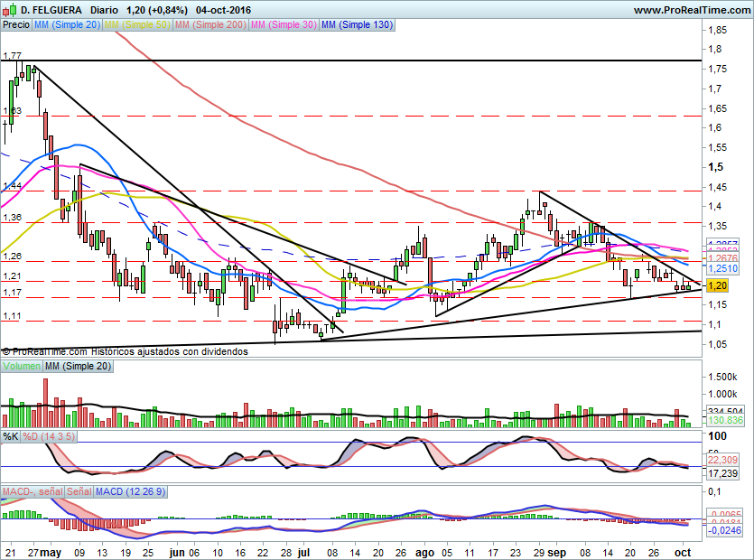Screen dimensions: 754x560
Task: Click the red 22,309 stochastic value tag
Action: coord(723,460)
